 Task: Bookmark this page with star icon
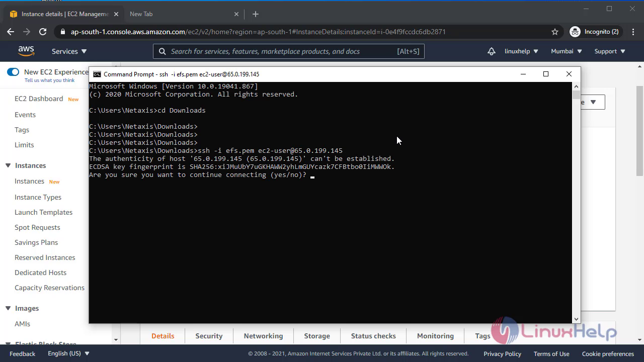555,32
